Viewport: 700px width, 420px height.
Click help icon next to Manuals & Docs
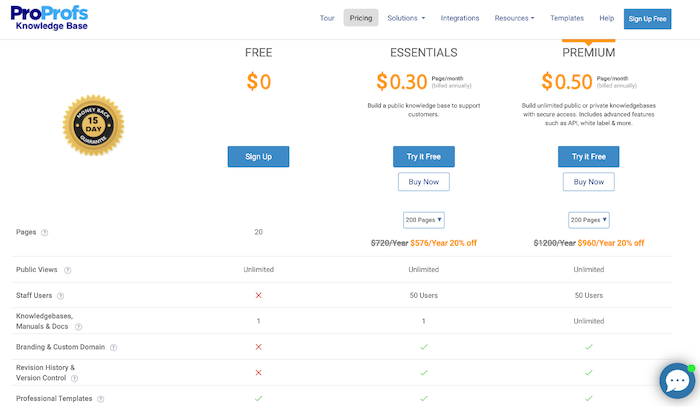(79, 327)
